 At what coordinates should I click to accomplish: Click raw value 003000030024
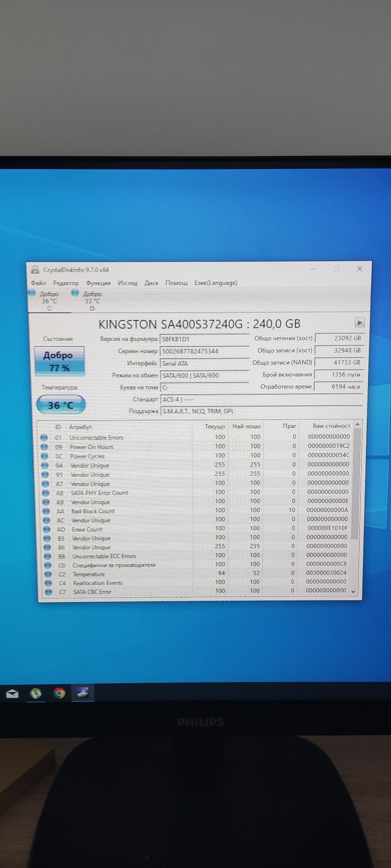pos(326,573)
